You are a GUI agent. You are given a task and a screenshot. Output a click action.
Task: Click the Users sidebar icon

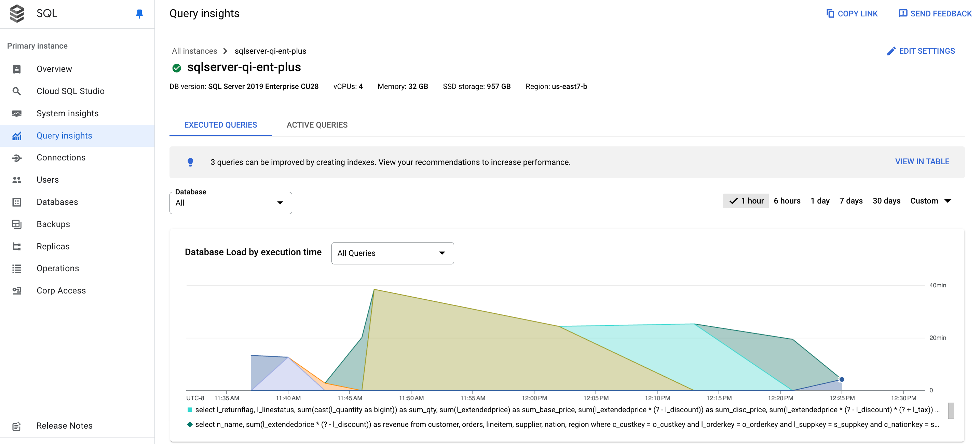tap(17, 180)
